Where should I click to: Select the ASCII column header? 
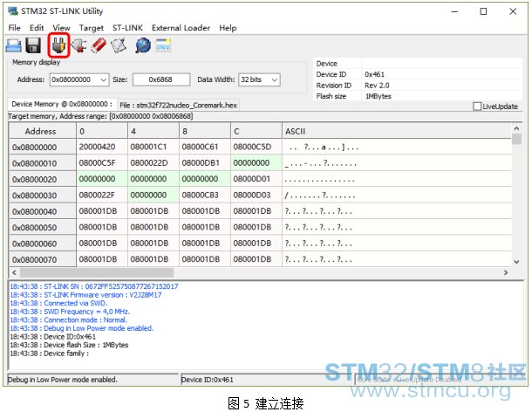tap(396, 131)
